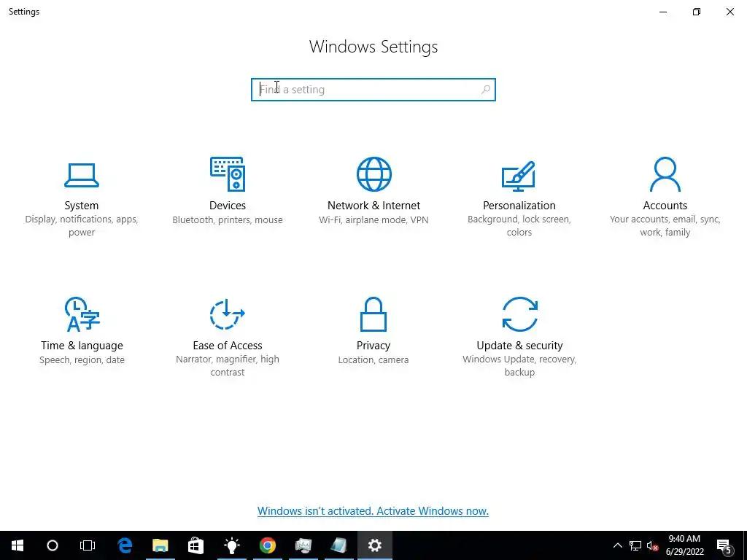Click 'Speech, region, date' description
747x560 pixels.
click(x=82, y=360)
